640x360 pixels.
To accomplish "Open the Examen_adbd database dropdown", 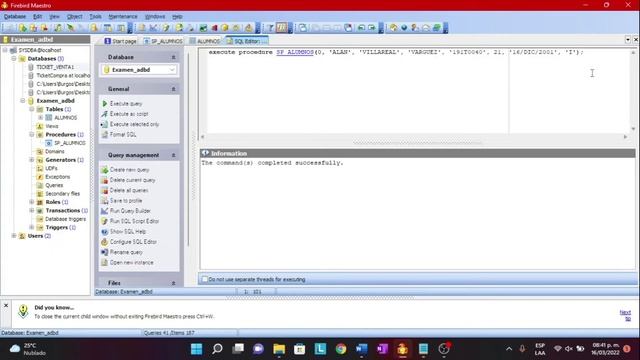I will [x=172, y=70].
